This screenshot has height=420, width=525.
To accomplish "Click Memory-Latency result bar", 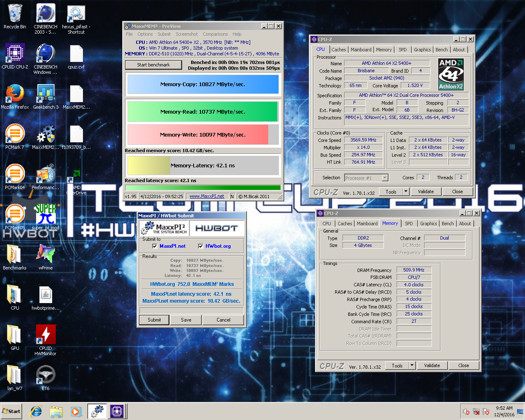I will point(203,166).
